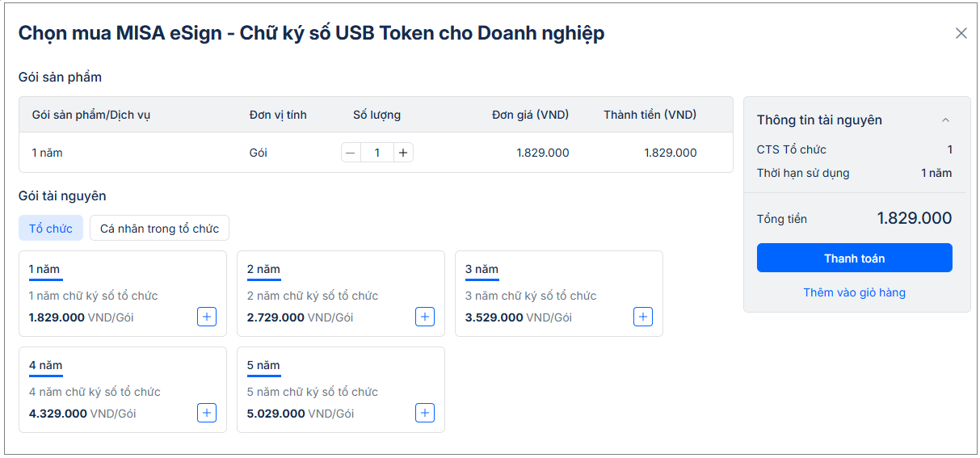This screenshot has width=980, height=458.
Task: Close the MISA eSign purchase dialog
Action: click(x=961, y=33)
